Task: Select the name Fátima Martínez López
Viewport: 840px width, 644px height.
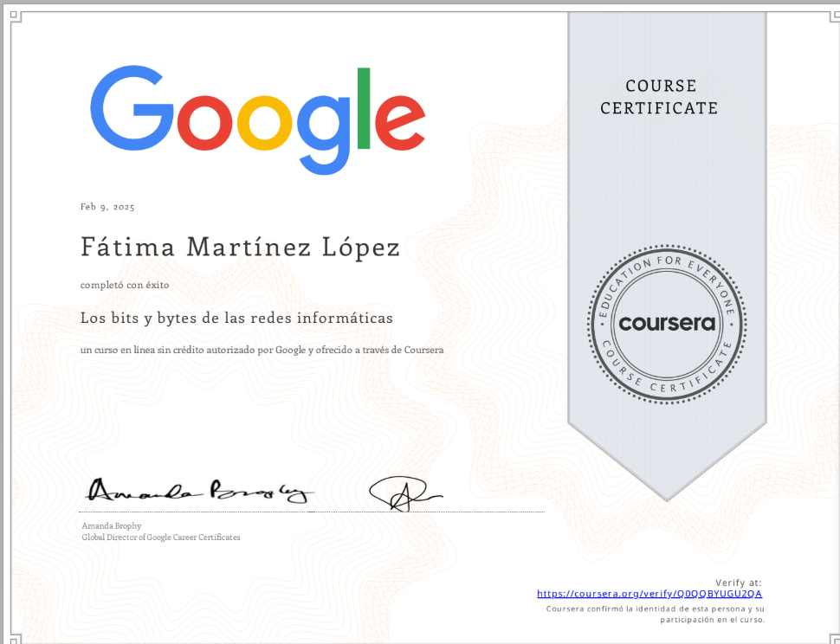Action: [x=240, y=248]
